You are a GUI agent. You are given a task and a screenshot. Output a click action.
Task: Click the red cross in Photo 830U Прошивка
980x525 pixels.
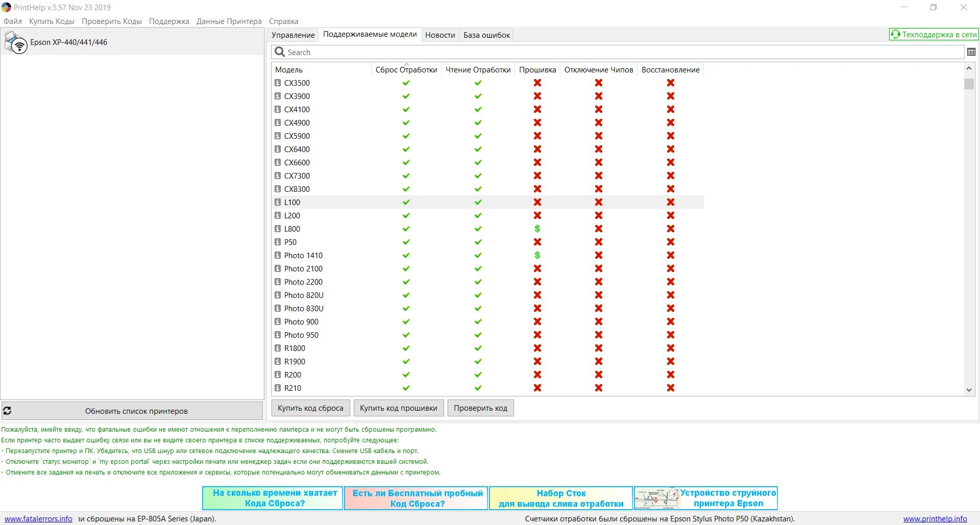point(537,308)
